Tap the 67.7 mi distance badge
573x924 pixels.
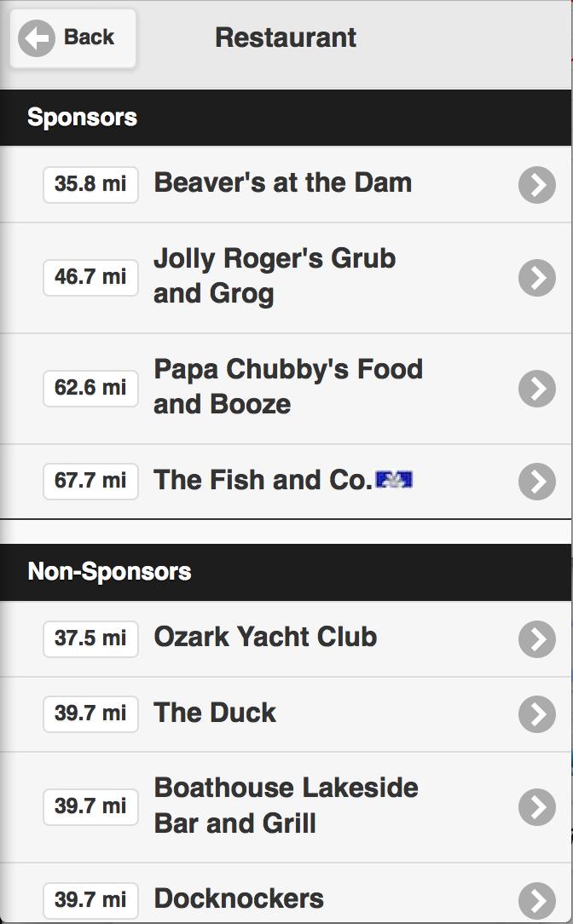90,481
